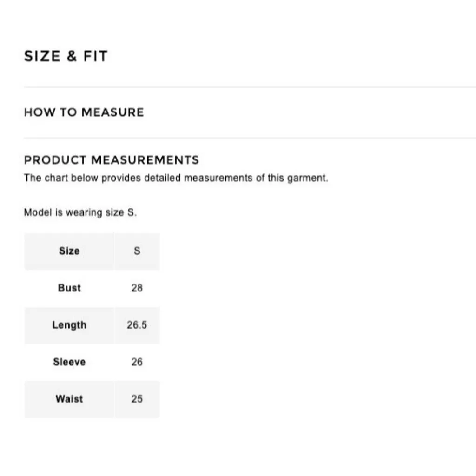This screenshot has height=476, width=476.
Task: Select the S size column header
Action: point(137,251)
